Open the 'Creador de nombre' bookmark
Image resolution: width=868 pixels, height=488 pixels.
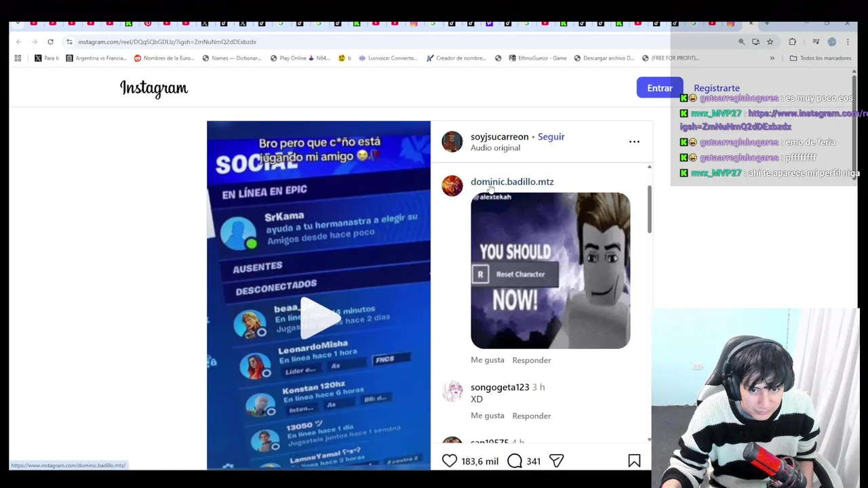456,58
